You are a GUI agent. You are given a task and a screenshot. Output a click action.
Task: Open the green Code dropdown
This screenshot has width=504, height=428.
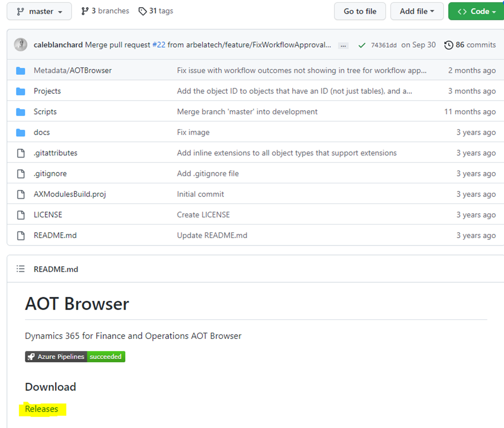(x=476, y=11)
